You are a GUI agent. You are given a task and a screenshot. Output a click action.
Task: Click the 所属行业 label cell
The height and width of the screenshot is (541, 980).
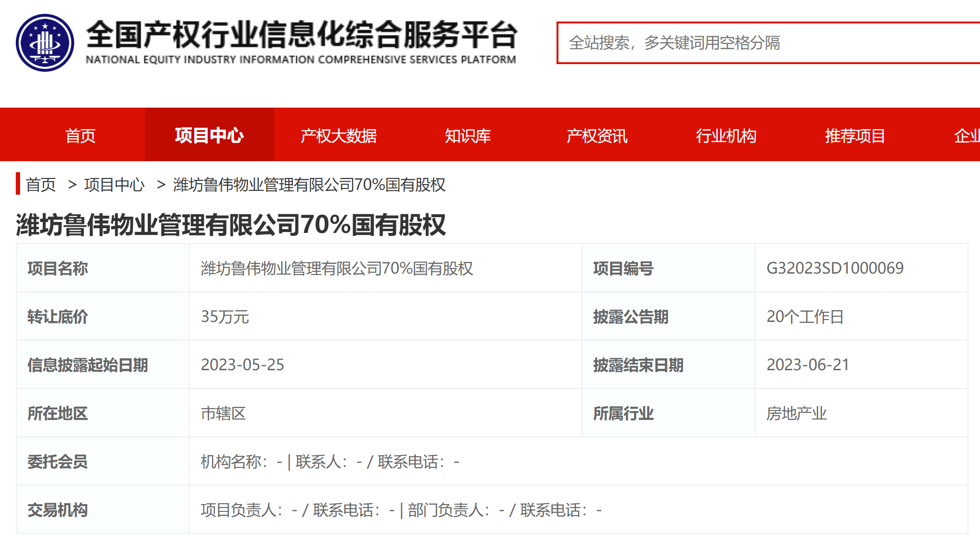point(668,413)
